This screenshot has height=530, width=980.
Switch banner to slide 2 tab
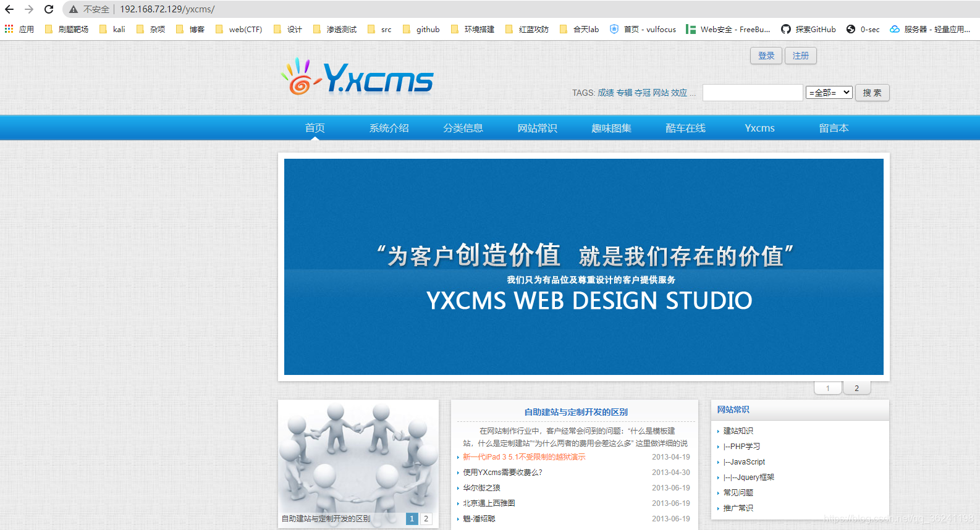856,388
